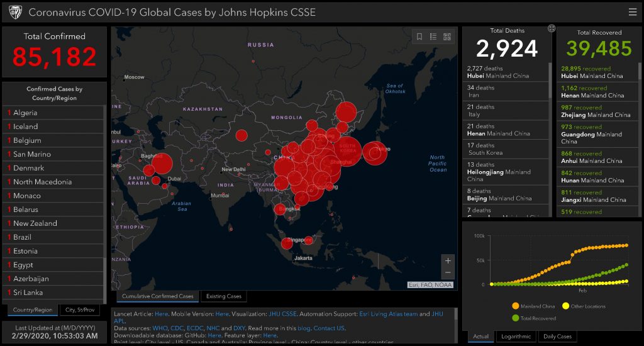Viewport: 644px width, 346px height.
Task: Select Estonia in the country list
Action: click(x=53, y=251)
